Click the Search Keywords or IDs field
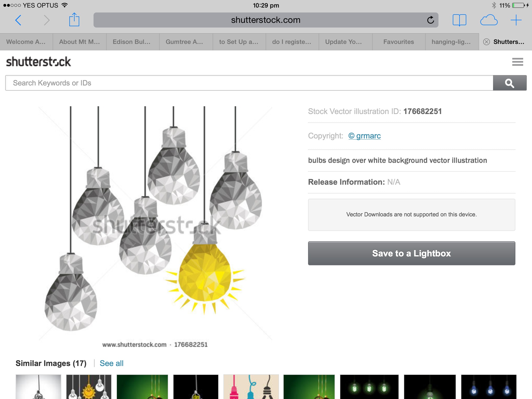The height and width of the screenshot is (399, 532). click(249, 83)
